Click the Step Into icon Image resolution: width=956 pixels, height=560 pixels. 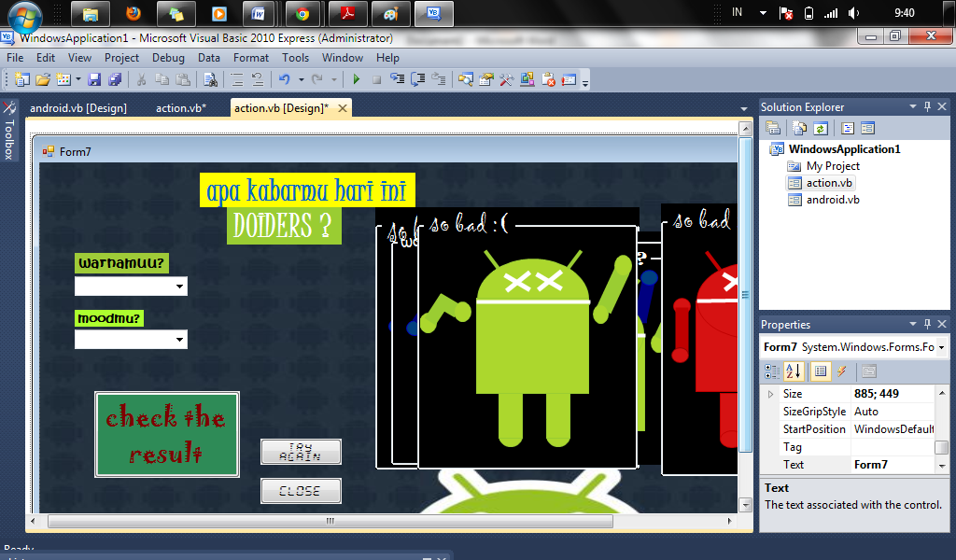[x=398, y=79]
